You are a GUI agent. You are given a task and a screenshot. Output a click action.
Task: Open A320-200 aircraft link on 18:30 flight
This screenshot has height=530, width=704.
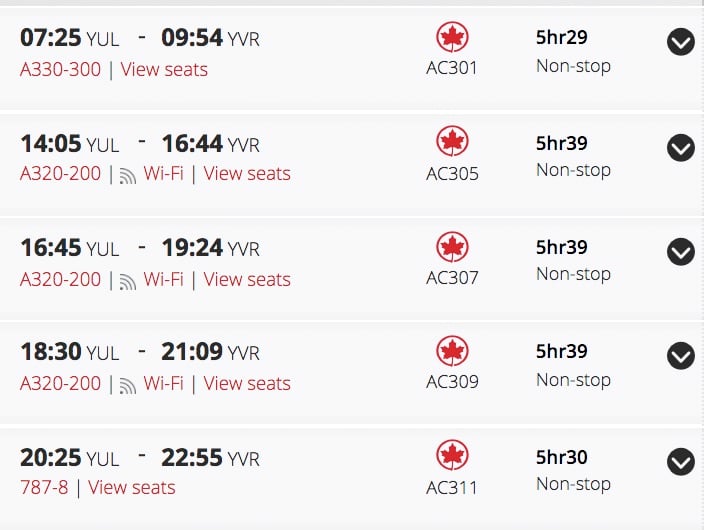pyautogui.click(x=61, y=384)
